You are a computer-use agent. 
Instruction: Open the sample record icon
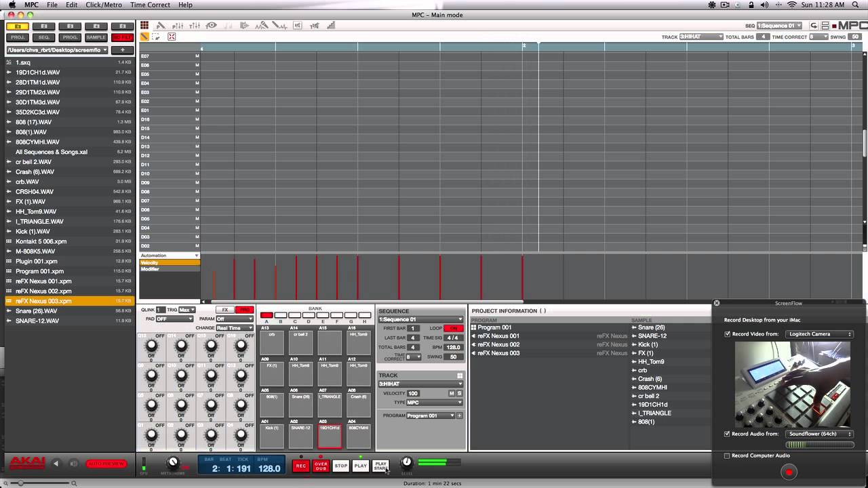tap(262, 26)
